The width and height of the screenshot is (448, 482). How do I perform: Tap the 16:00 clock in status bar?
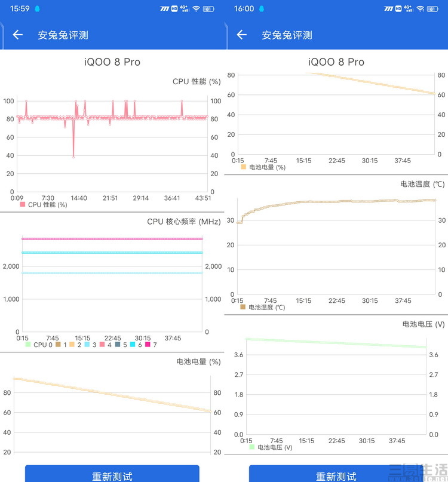click(244, 8)
